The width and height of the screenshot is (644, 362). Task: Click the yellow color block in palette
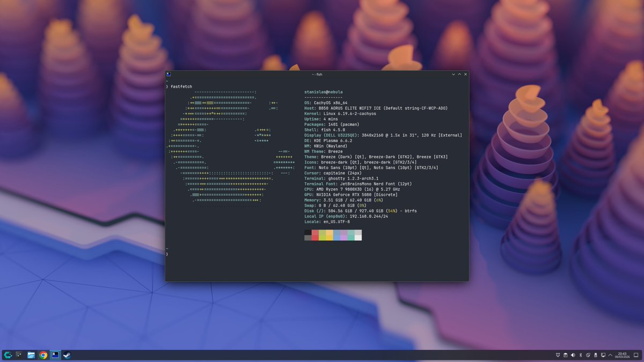[x=330, y=235]
